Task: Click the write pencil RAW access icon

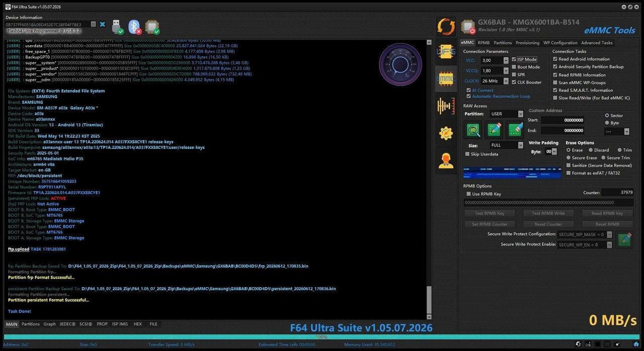Action: (494, 130)
